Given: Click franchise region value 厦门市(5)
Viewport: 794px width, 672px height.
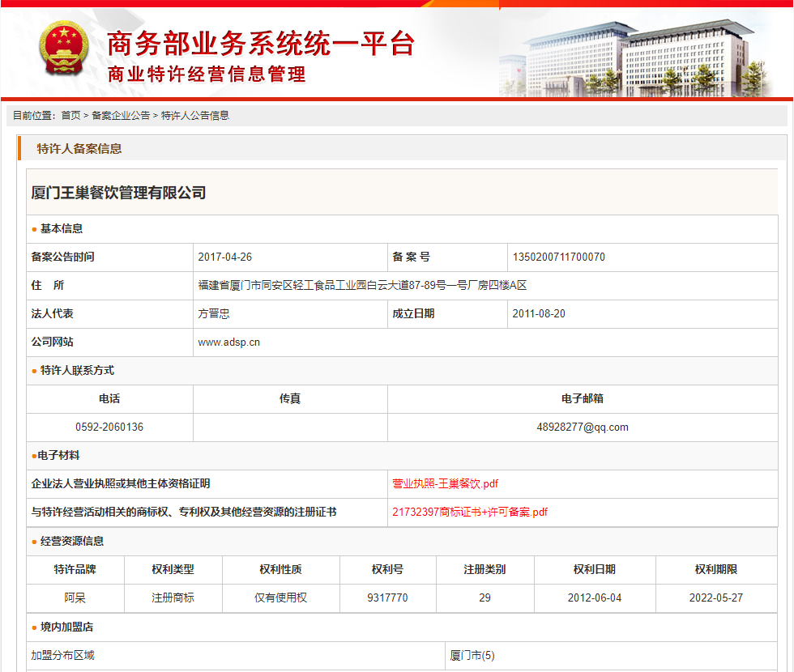Looking at the screenshot, I should click(472, 656).
